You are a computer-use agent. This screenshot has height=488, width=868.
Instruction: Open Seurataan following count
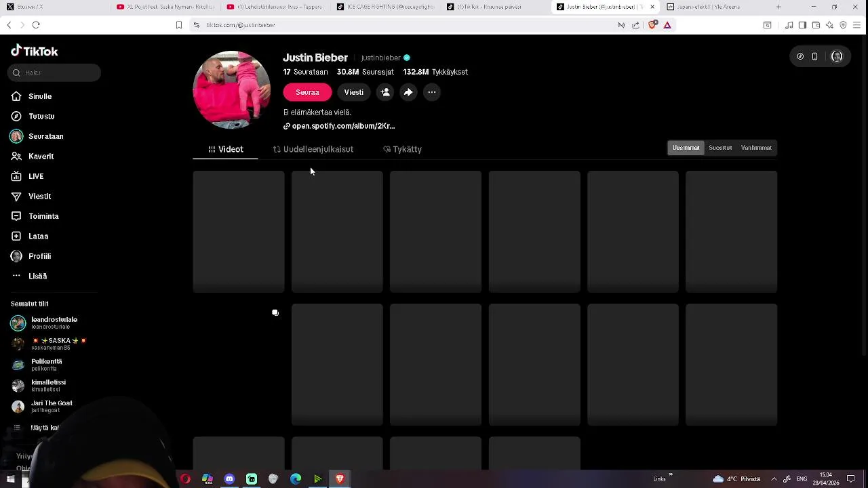(305, 72)
